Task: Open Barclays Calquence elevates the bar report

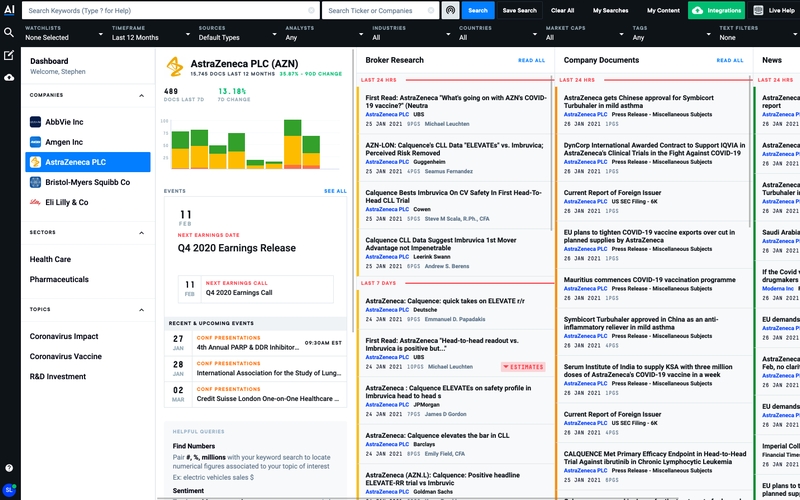Action: (x=456, y=444)
